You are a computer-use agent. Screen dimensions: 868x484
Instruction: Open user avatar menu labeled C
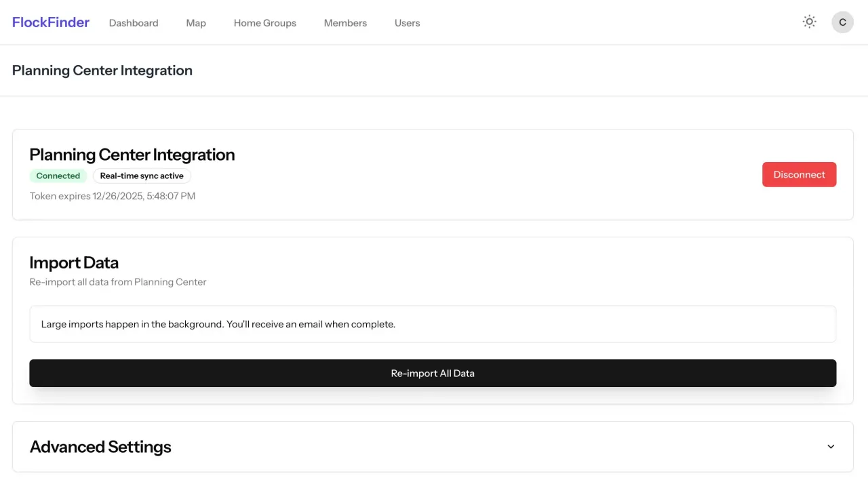click(x=842, y=22)
